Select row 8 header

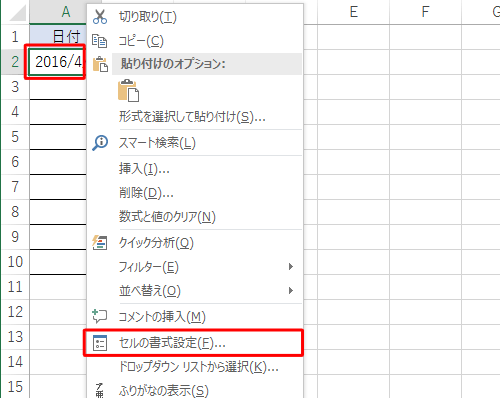[15, 212]
